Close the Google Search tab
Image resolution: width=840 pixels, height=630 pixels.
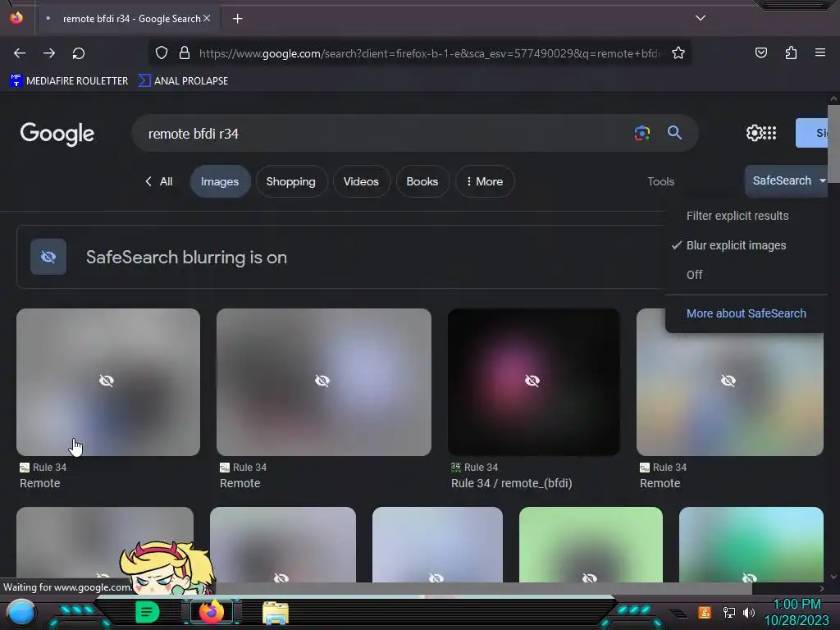coord(207,18)
